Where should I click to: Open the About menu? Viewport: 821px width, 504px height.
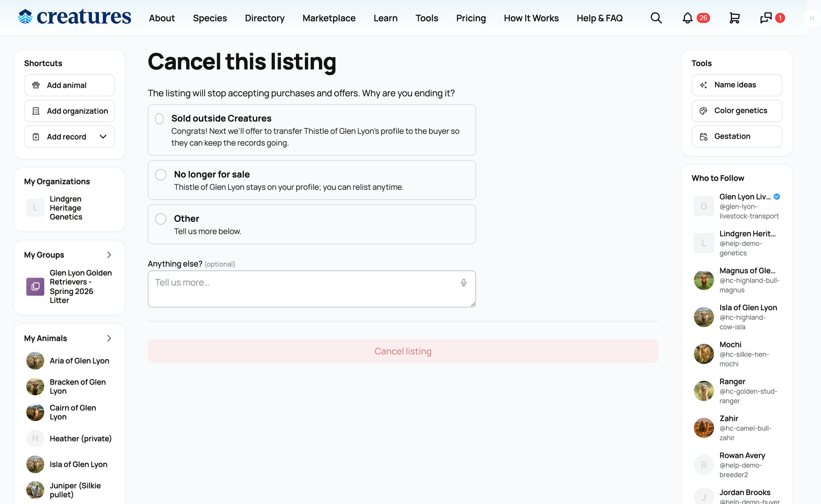pos(162,18)
